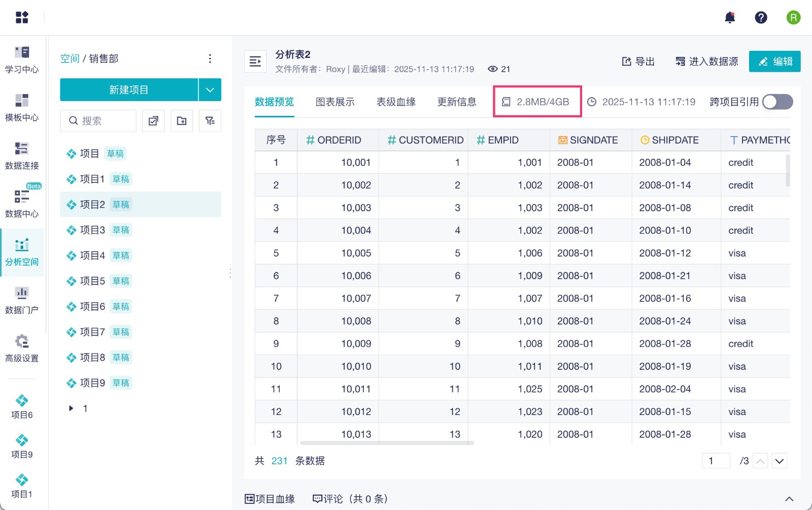
Task: Switch to the 图表展示 tab
Action: (x=335, y=102)
